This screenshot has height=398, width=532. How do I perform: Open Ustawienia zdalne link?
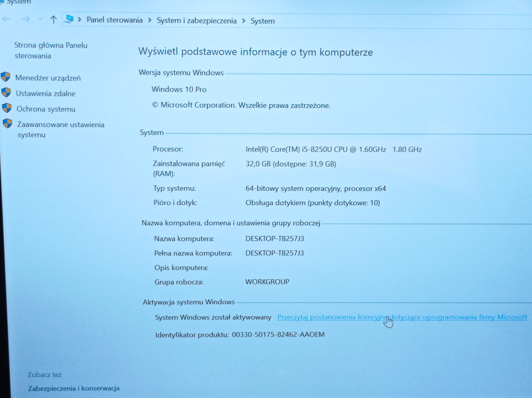[46, 94]
